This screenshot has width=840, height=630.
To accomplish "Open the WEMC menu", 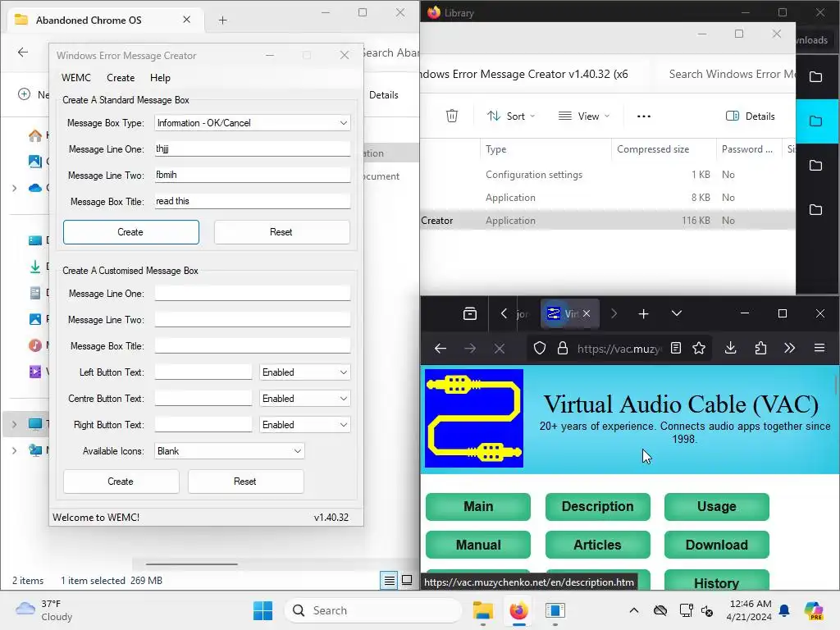I will [x=76, y=78].
